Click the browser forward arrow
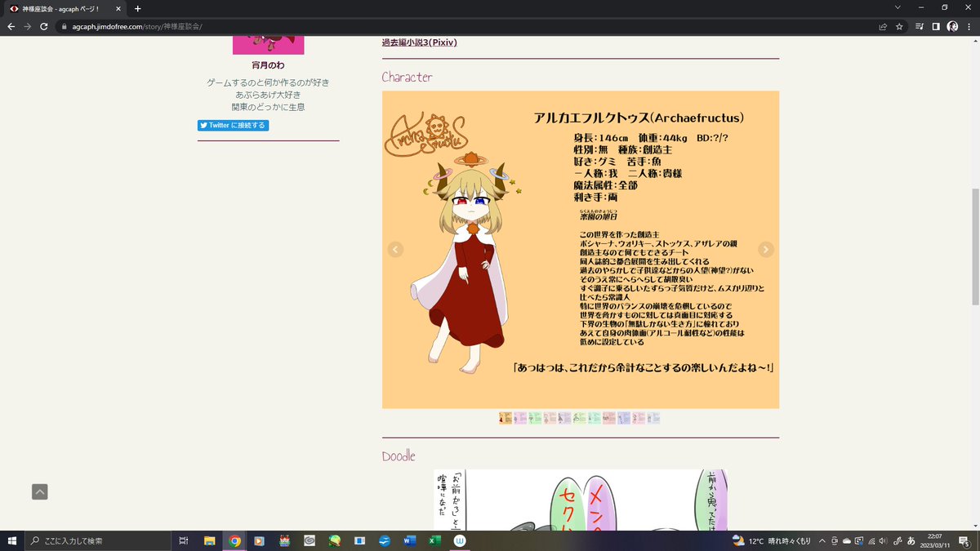This screenshot has width=980, height=551. [x=28, y=26]
